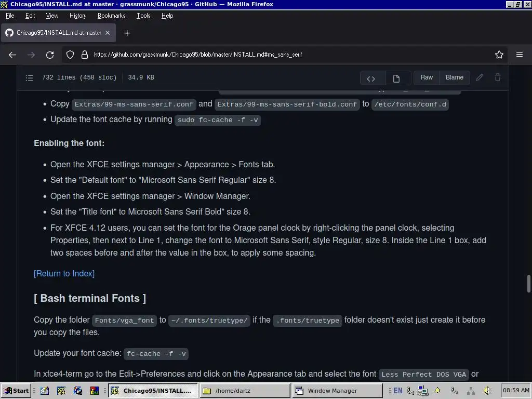This screenshot has height=399, width=532.
Task: Click the Extras/99-ms-sans-serif-bold.conf code text
Action: [287, 104]
